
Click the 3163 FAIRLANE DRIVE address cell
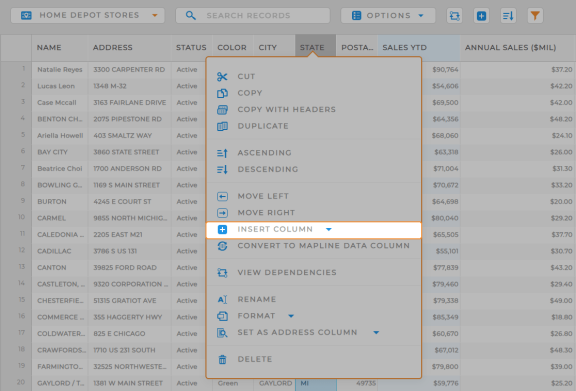pos(130,103)
